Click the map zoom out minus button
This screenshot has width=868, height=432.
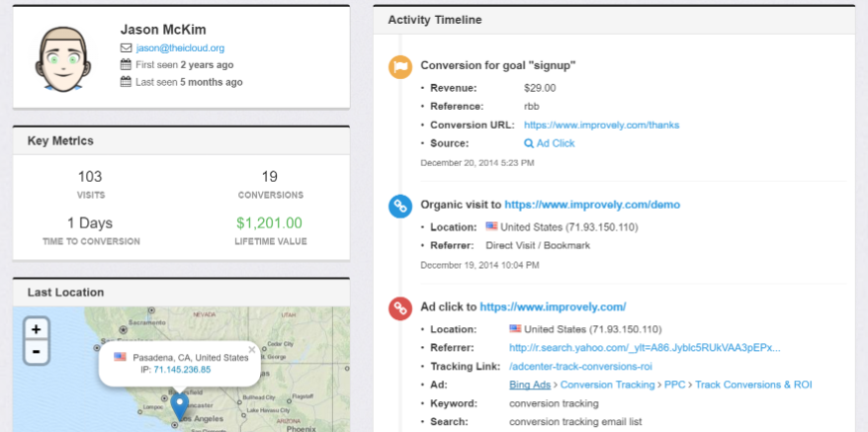click(36, 352)
